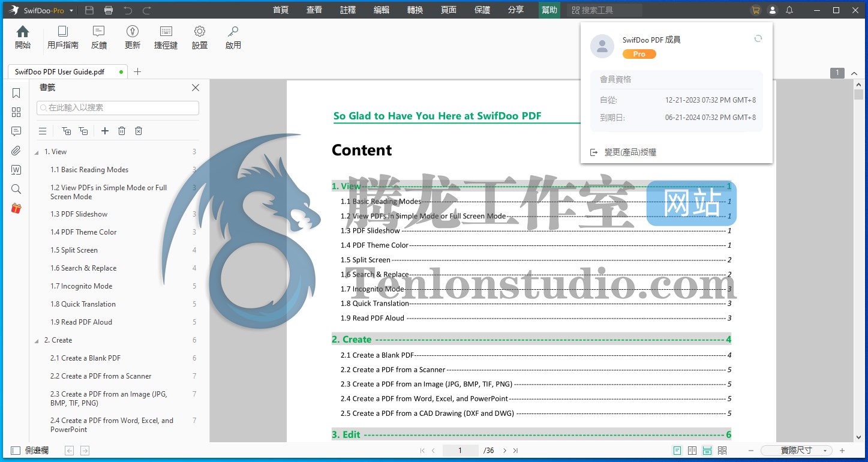This screenshot has height=462, width=868.
Task: Open the 註釋 menu tab
Action: (347, 10)
